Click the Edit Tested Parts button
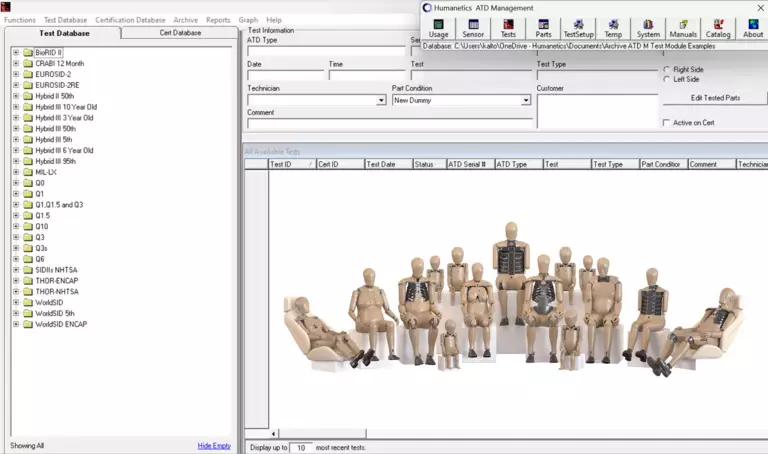The height and width of the screenshot is (454, 768). point(715,98)
